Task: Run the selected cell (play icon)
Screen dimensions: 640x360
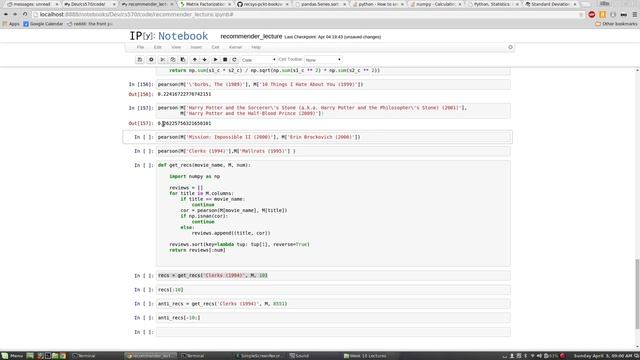Action: pyautogui.click(x=216, y=60)
